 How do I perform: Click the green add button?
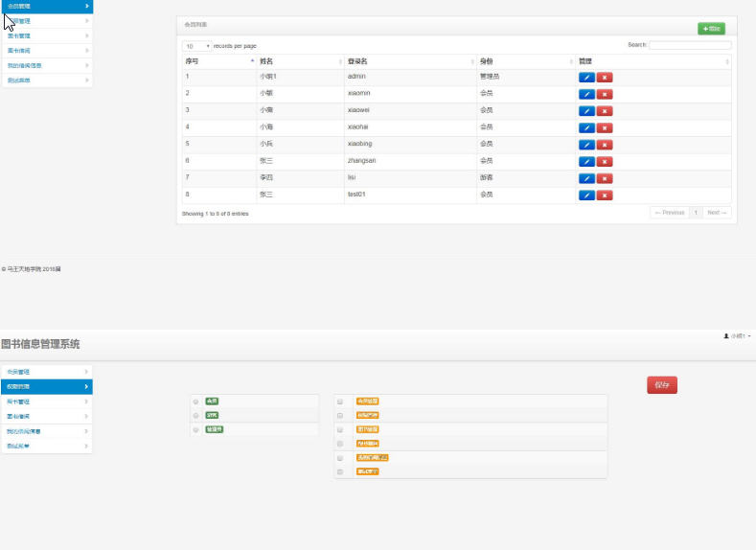click(711, 29)
